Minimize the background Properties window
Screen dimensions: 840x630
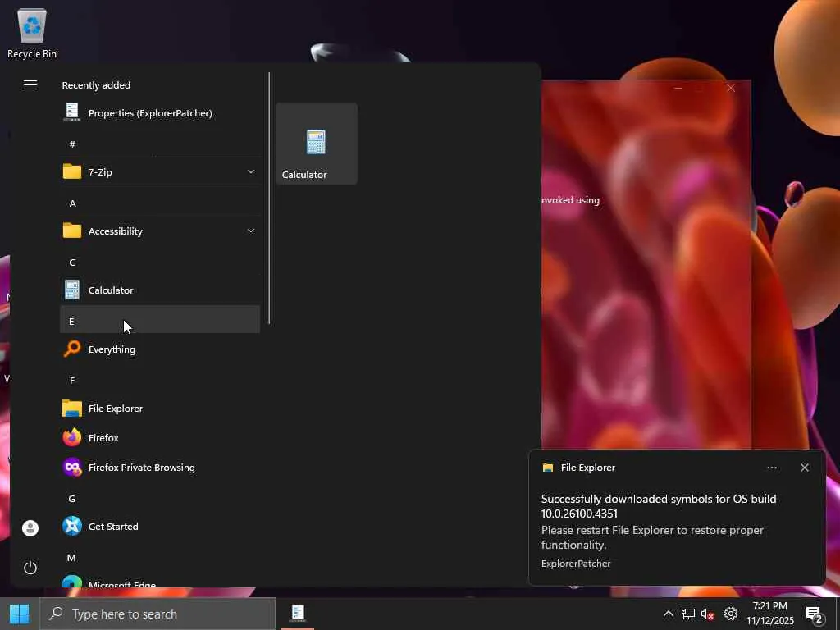click(678, 88)
